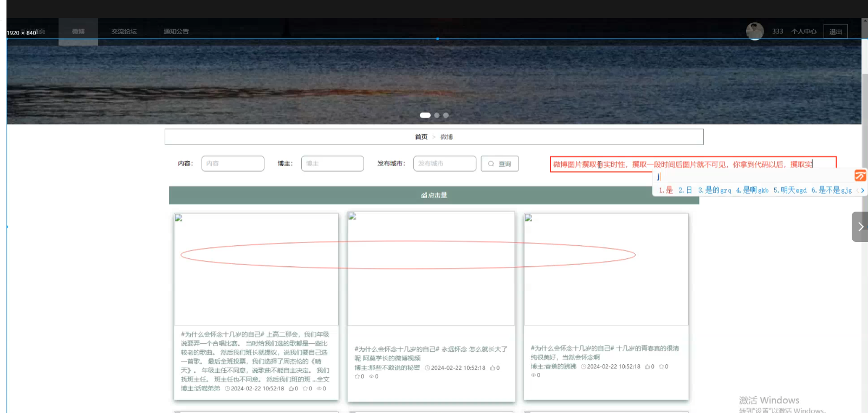
Task: Click the 查询 search button
Action: (x=500, y=163)
